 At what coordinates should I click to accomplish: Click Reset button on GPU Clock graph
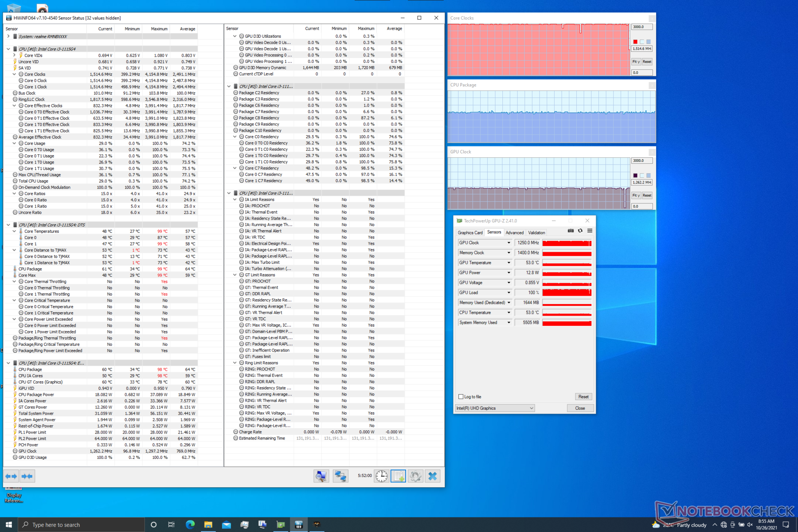tap(647, 195)
